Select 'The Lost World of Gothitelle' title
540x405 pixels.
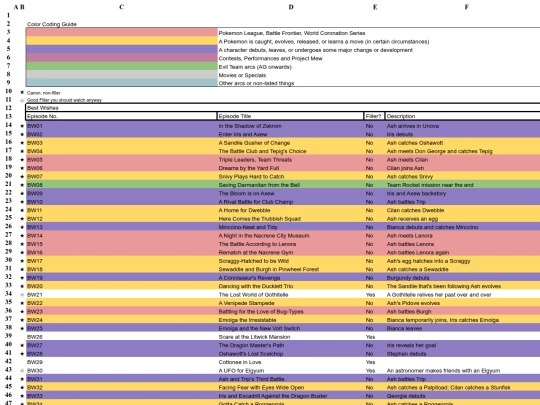pos(253,295)
